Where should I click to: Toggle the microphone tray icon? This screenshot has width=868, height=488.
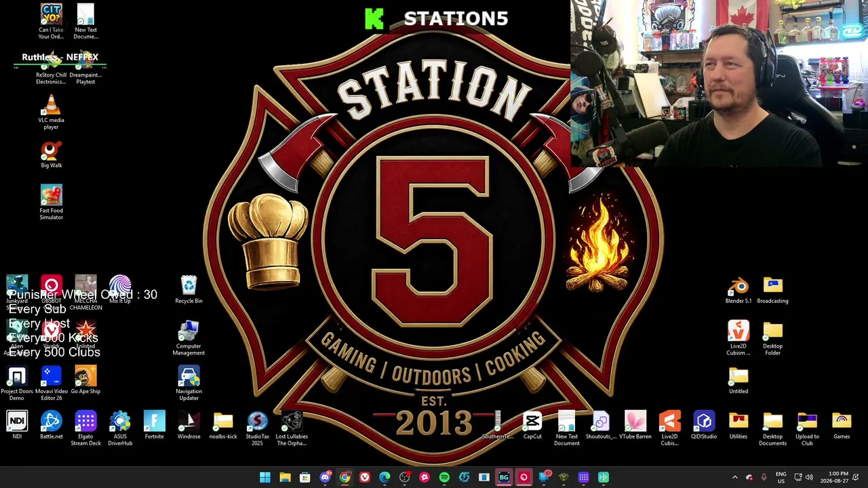(764, 477)
